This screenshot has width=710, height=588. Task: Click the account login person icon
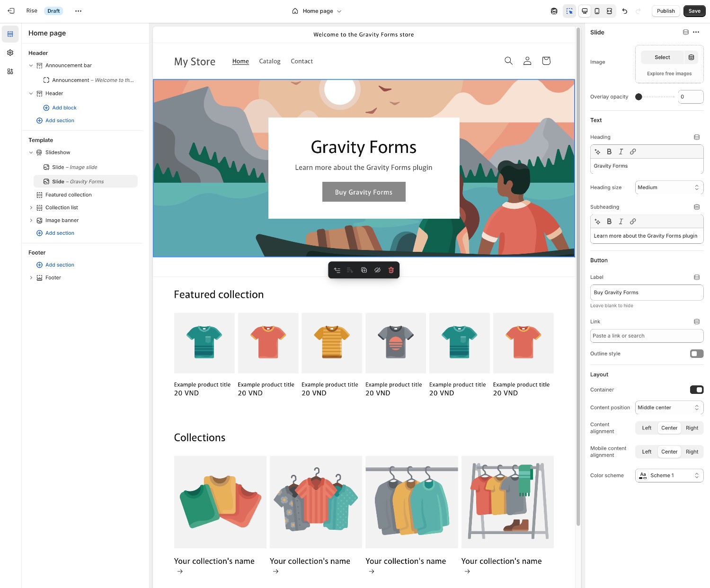pyautogui.click(x=527, y=61)
